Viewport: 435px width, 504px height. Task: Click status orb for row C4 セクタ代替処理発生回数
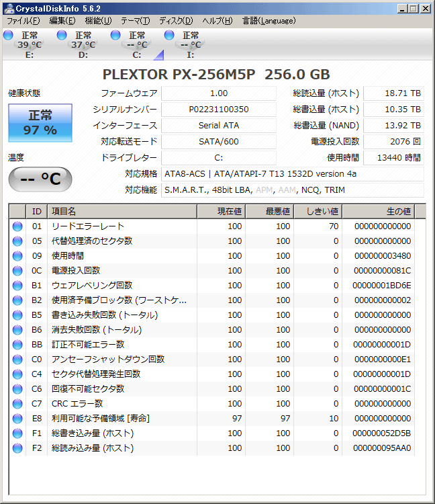(17, 374)
